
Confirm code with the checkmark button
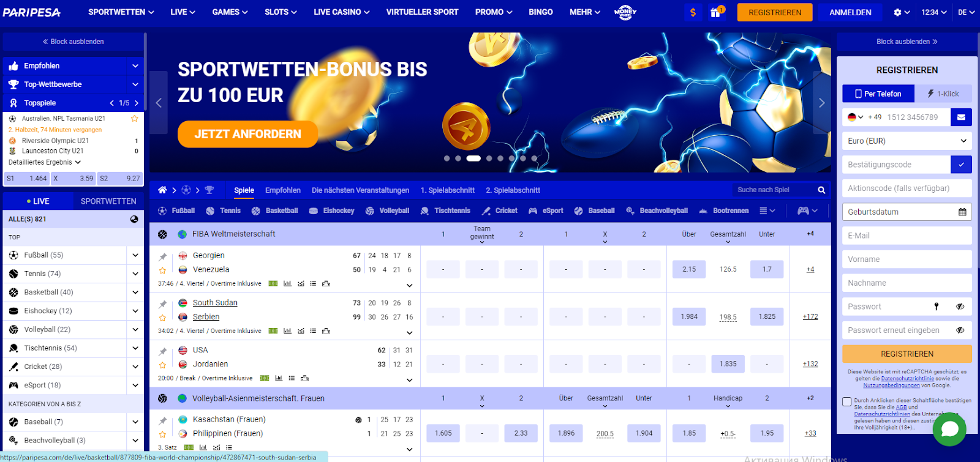pos(961,165)
